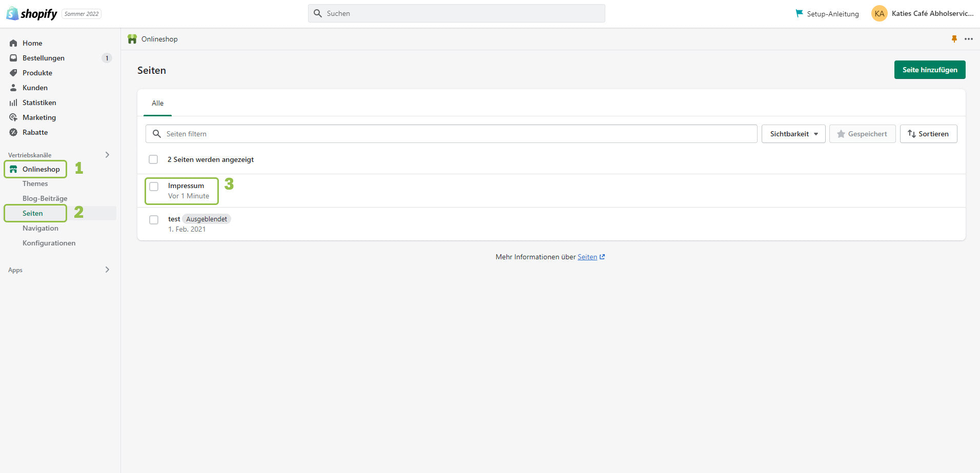Click the Setup-Anleitung flag icon
The image size is (980, 473).
click(x=799, y=13)
